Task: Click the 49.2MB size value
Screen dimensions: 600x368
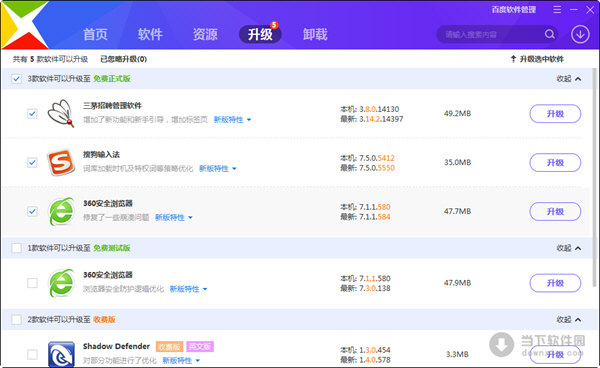Action: click(x=457, y=114)
